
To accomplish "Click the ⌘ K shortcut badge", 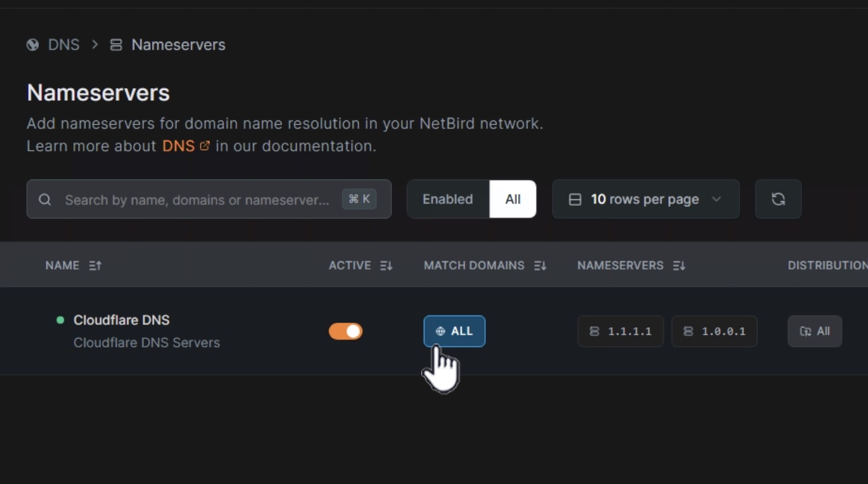I will (359, 199).
